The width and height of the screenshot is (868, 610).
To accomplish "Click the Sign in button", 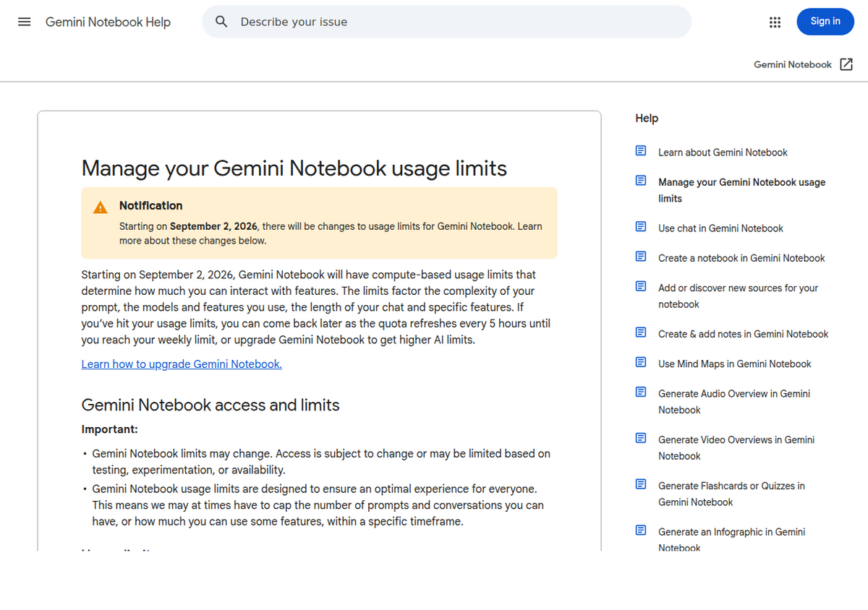I will (x=825, y=22).
